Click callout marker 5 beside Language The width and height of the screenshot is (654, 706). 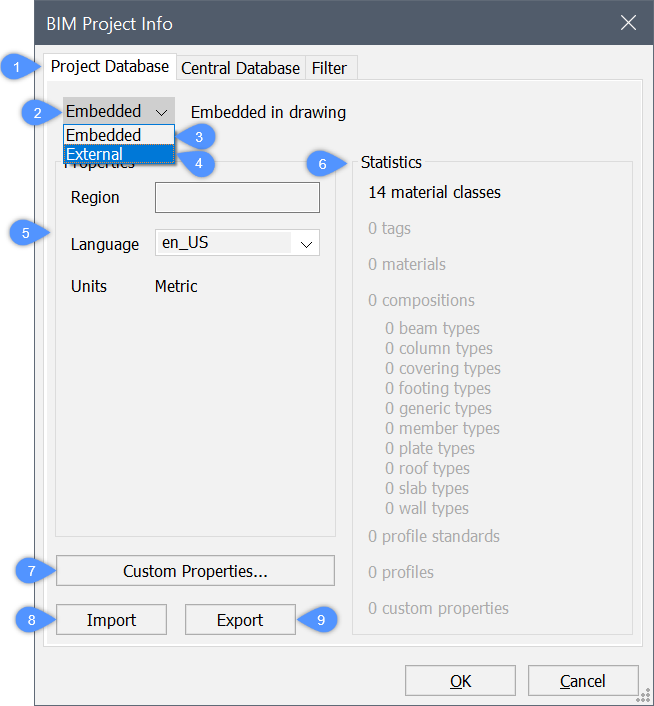25,233
